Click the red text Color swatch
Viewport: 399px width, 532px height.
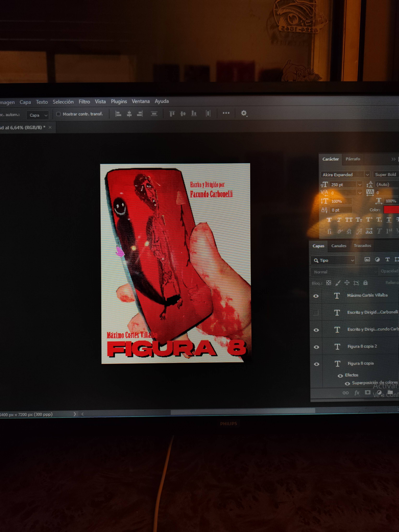(x=391, y=210)
